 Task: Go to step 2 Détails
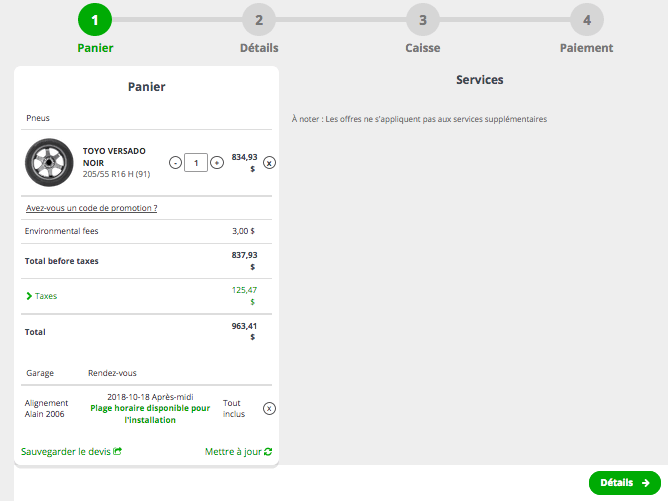(259, 19)
